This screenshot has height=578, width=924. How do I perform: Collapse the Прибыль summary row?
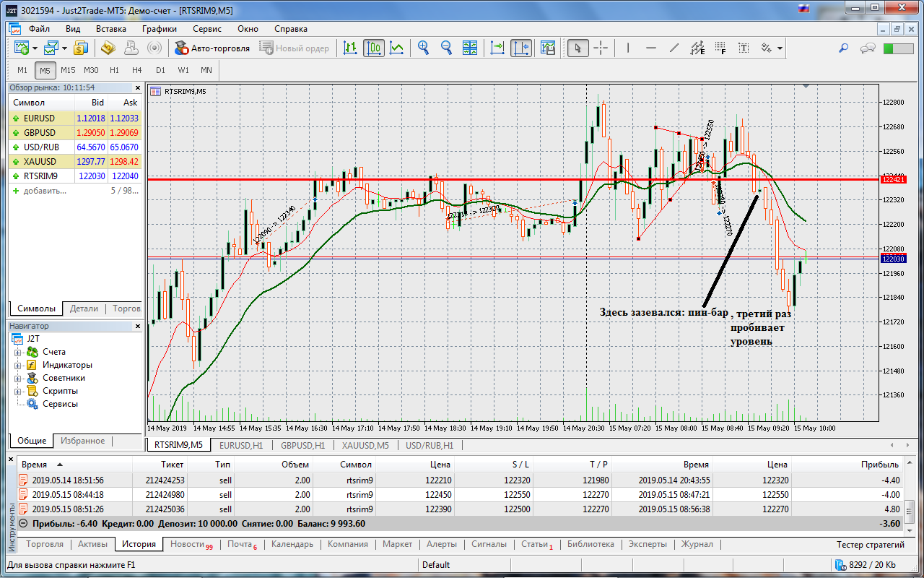click(23, 523)
